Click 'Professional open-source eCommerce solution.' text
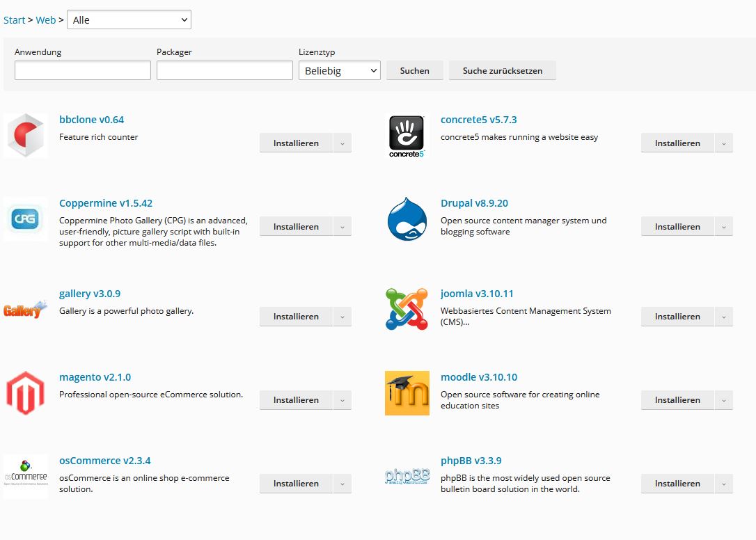 coord(151,395)
